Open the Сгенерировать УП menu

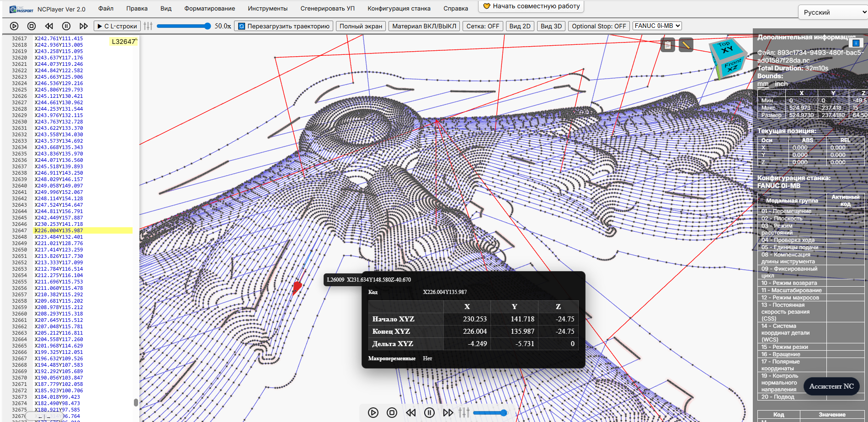click(328, 8)
